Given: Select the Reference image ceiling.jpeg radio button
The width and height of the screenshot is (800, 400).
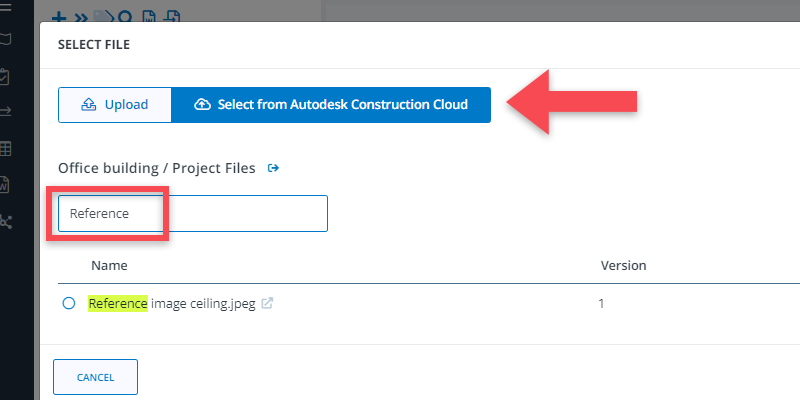Looking at the screenshot, I should click(69, 304).
